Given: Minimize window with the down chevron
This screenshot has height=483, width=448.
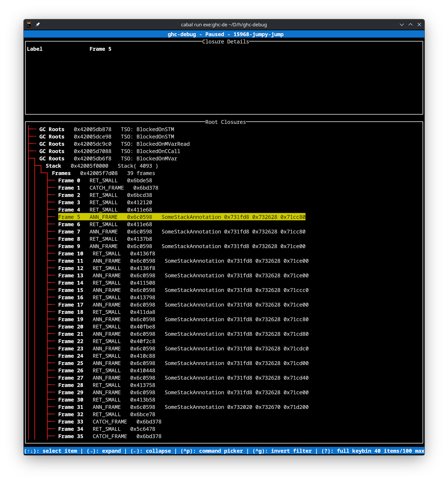Looking at the screenshot, I should pyautogui.click(x=401, y=24).
